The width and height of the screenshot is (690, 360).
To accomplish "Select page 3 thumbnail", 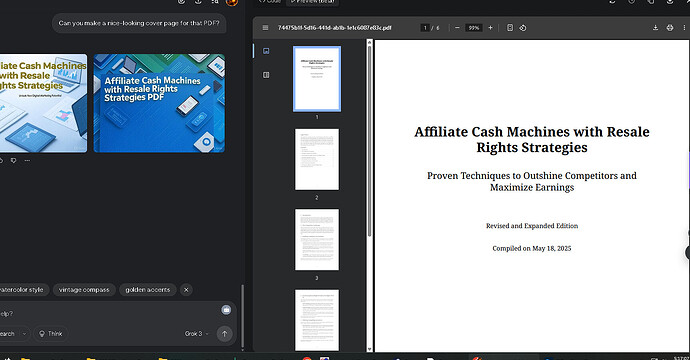I will 317,240.
